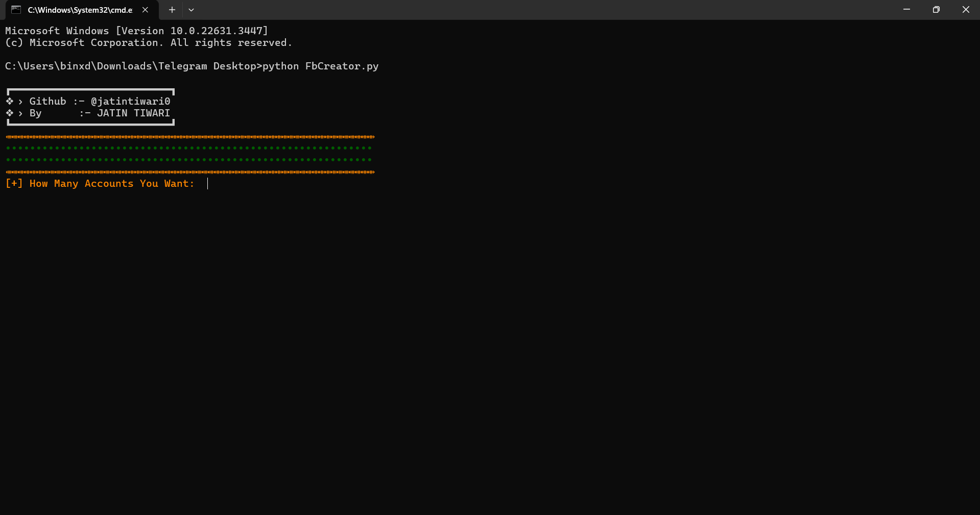Click the 'python FbCreator.py' command text
980x515 pixels.
[x=320, y=66]
